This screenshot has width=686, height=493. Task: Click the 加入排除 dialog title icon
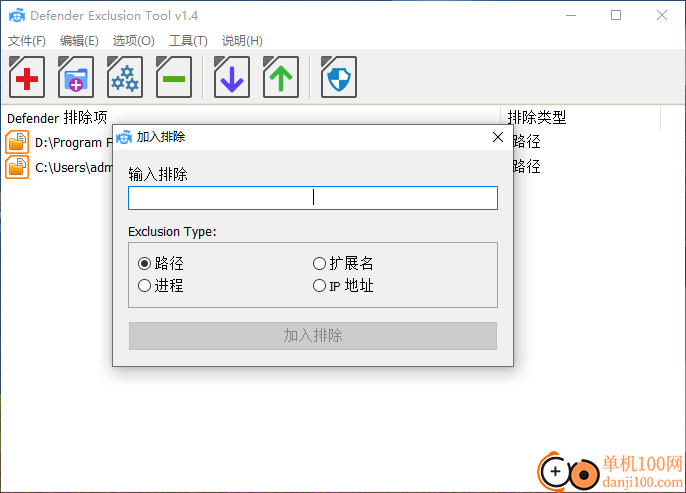point(124,137)
